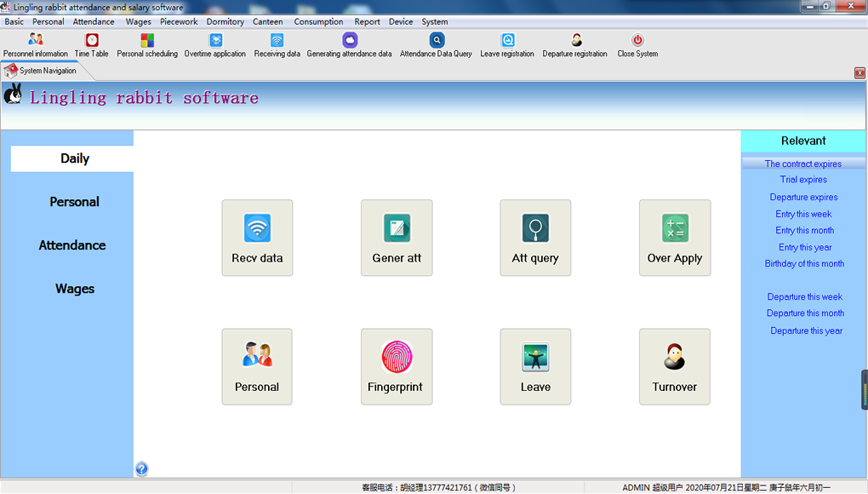Switch to the Attendance sidebar category

click(72, 245)
